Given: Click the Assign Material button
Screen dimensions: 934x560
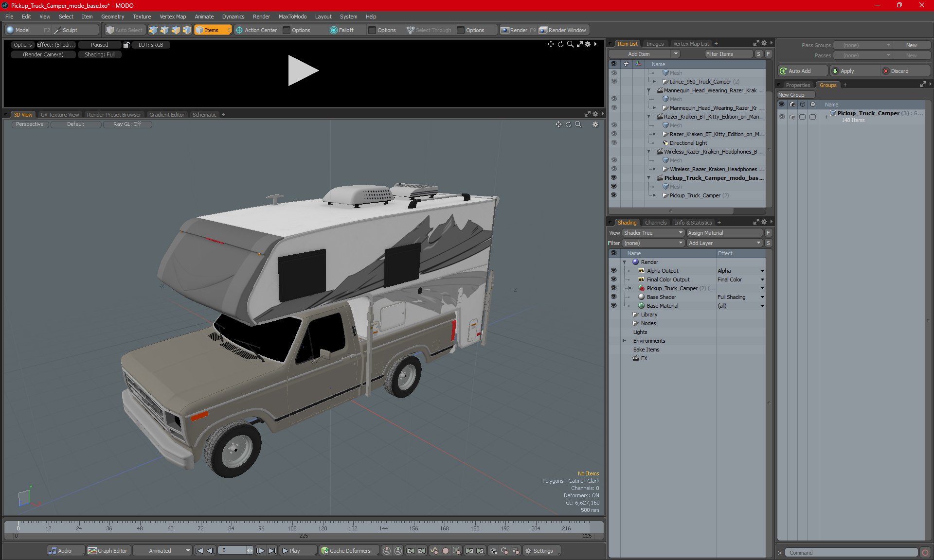Looking at the screenshot, I should coord(724,233).
